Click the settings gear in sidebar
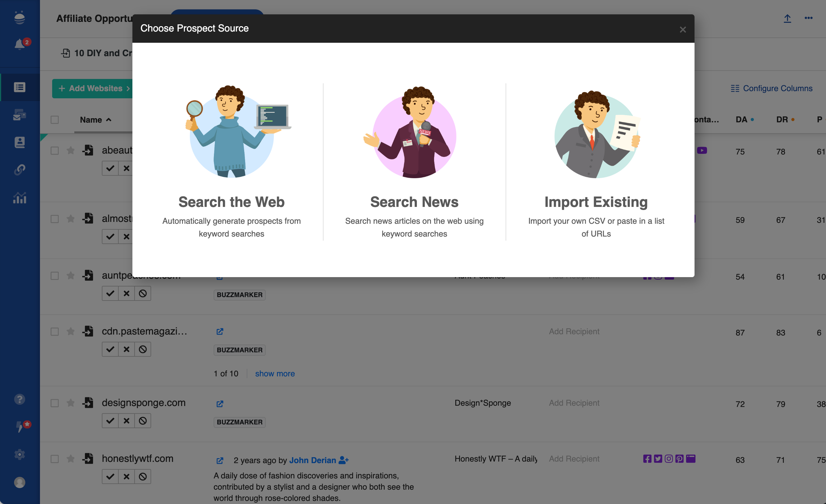Image resolution: width=826 pixels, height=504 pixels. pyautogui.click(x=20, y=454)
